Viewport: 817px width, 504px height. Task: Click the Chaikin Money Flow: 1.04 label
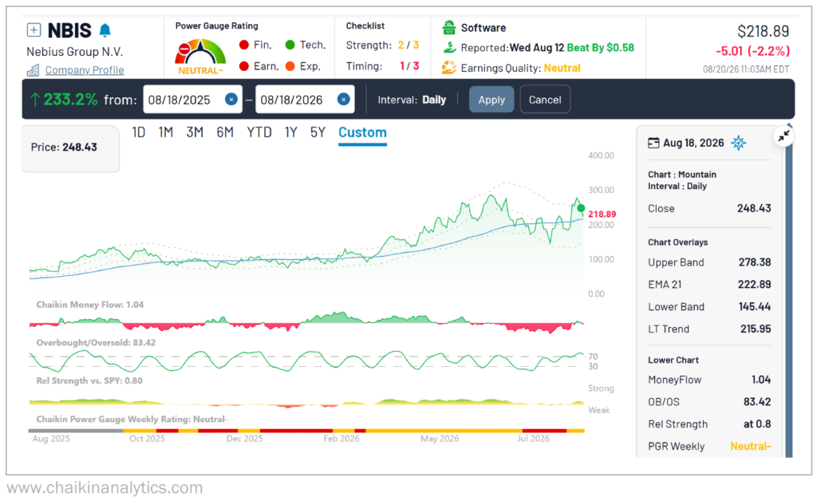(x=89, y=305)
